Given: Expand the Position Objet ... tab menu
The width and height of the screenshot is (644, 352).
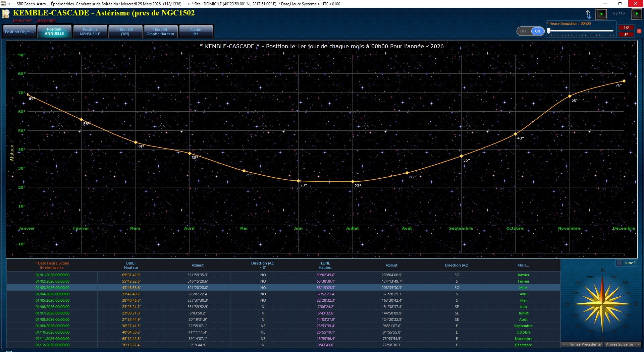Looking at the screenshot, I should coord(19,32).
